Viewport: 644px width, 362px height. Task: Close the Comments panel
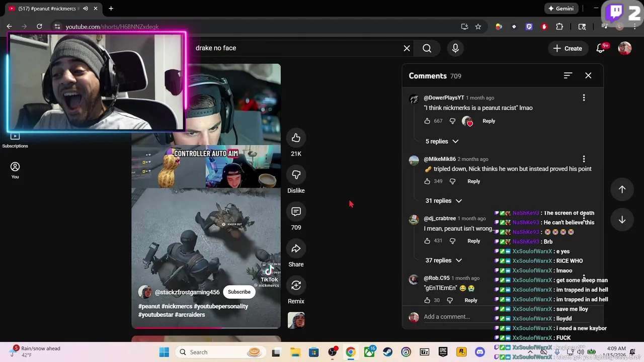588,75
